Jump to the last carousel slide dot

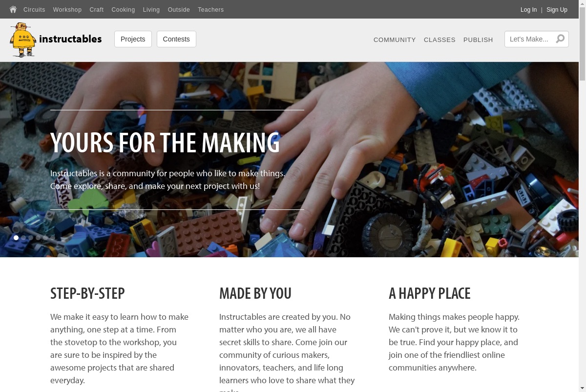click(53, 238)
